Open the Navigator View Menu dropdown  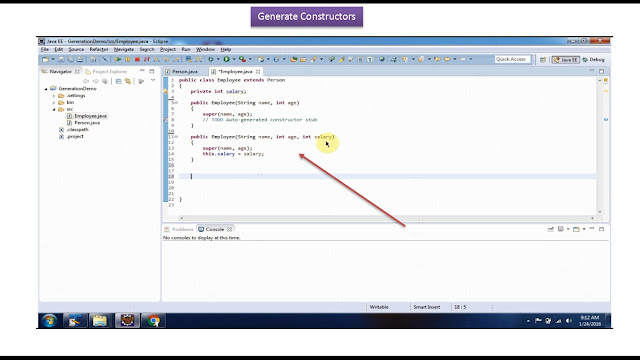[153, 81]
